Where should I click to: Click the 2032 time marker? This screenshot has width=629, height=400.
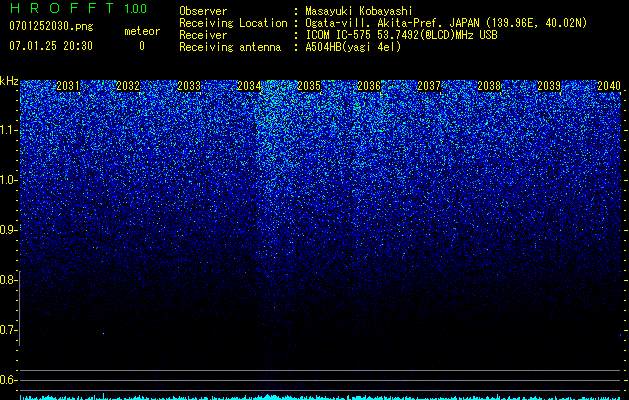point(128,86)
